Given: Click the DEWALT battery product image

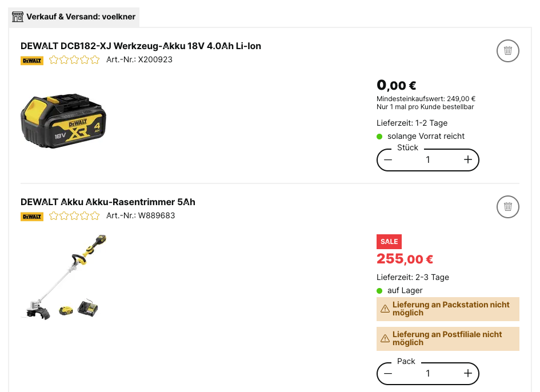Looking at the screenshot, I should 63,121.
